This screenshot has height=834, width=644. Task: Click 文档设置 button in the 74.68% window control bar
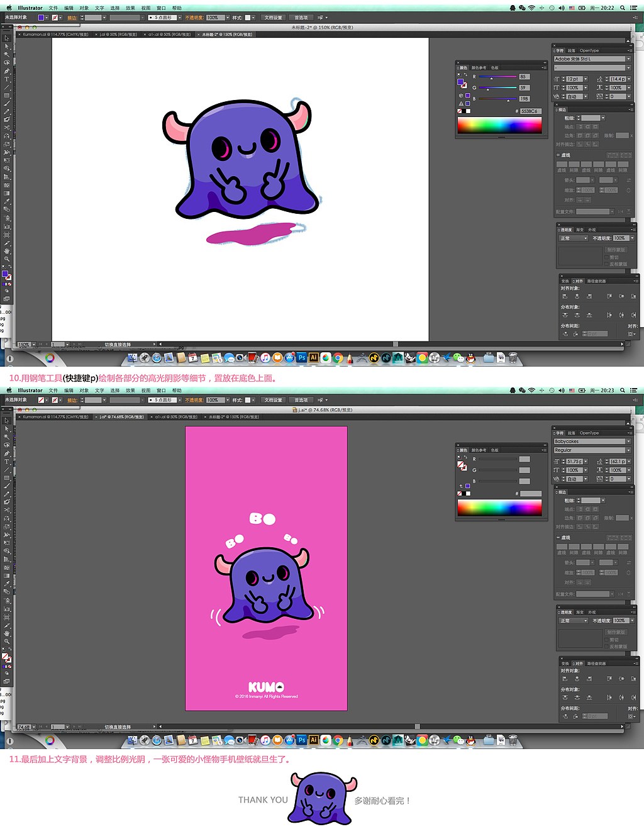tap(273, 400)
